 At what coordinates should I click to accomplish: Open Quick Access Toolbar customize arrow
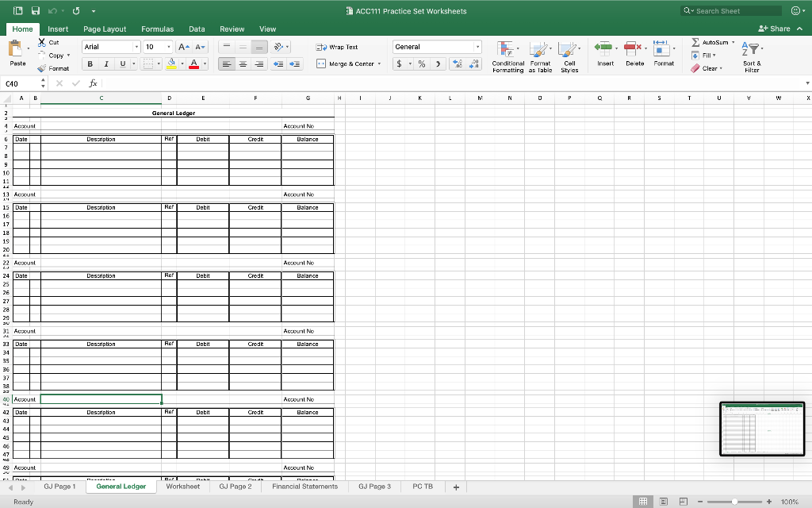coord(94,11)
